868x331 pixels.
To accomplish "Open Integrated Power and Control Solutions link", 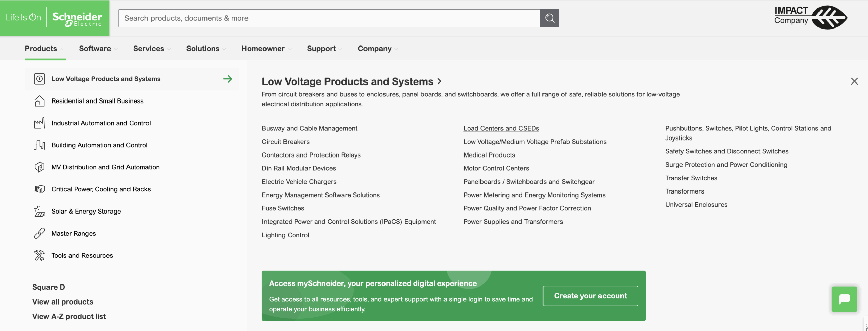I will pyautogui.click(x=349, y=221).
